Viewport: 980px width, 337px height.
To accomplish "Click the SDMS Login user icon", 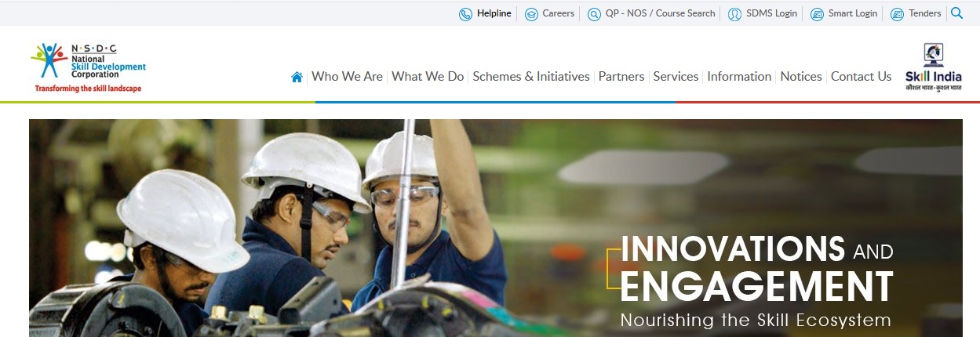I will (734, 14).
